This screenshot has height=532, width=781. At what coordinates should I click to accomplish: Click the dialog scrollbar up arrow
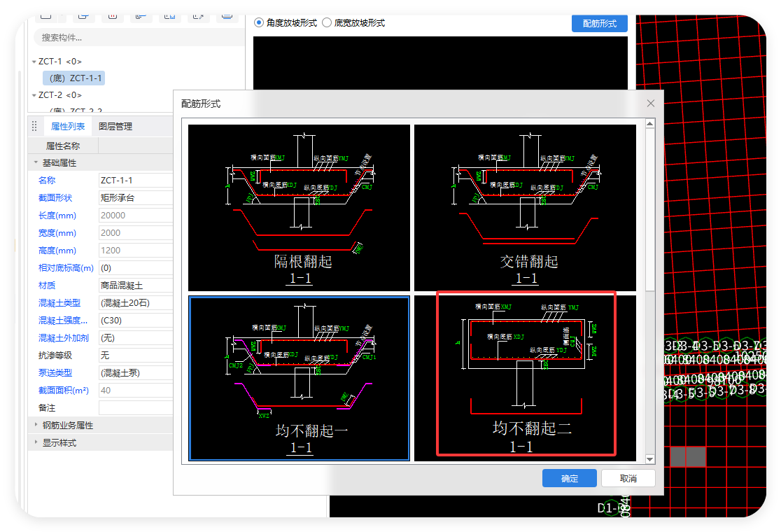(x=650, y=123)
